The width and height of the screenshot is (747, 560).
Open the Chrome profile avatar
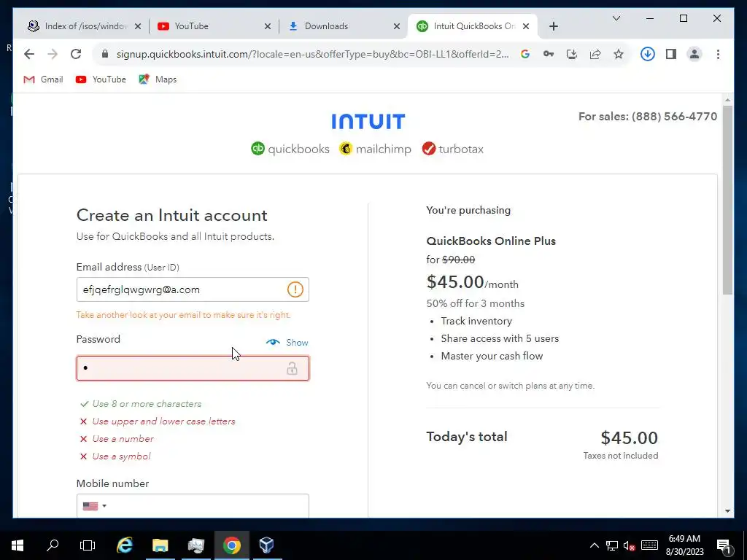pos(694,54)
